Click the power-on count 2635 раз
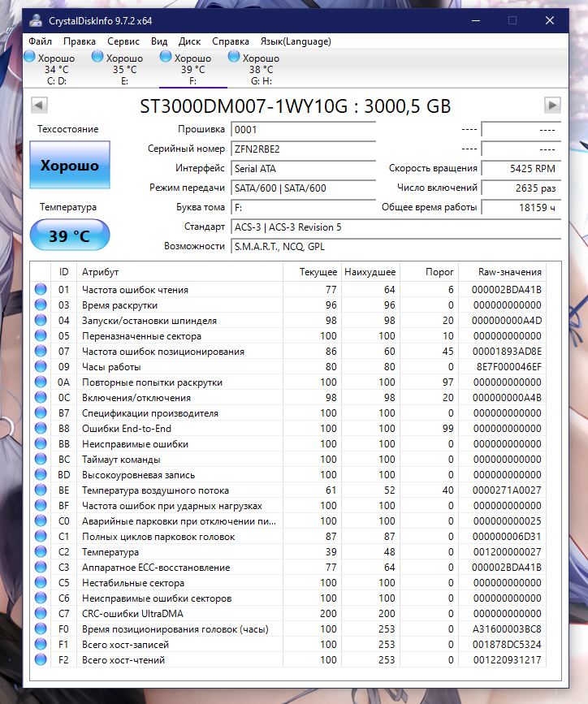588x704 pixels. tap(521, 188)
